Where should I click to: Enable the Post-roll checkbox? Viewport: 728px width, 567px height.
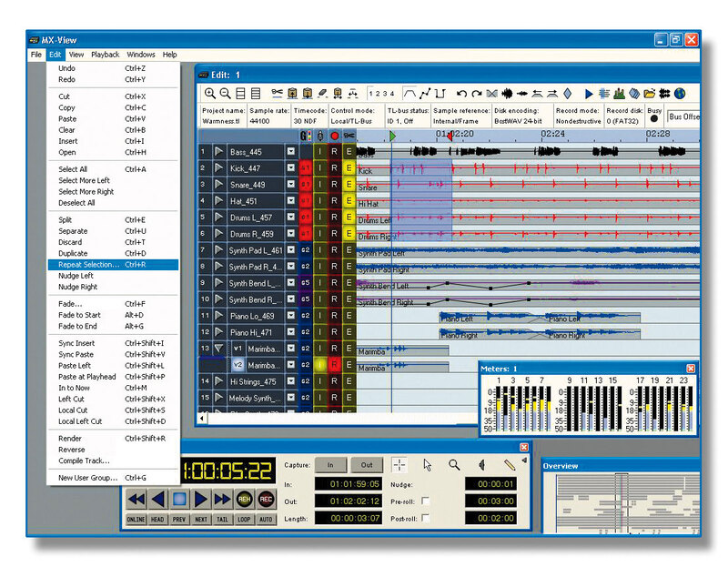click(x=425, y=518)
